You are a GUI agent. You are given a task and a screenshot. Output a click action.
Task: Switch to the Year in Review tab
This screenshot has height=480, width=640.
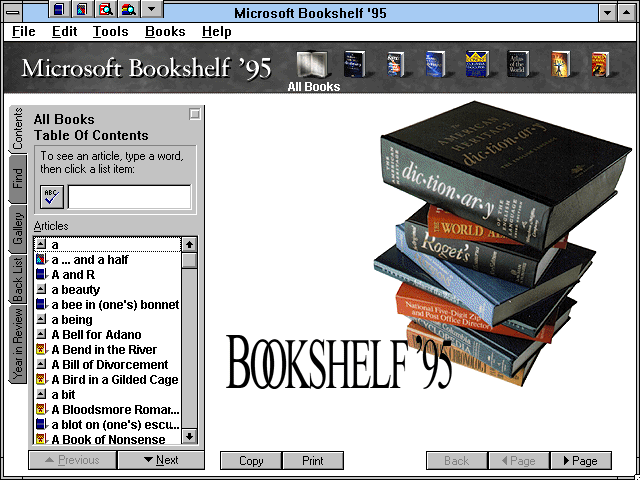[x=18, y=345]
